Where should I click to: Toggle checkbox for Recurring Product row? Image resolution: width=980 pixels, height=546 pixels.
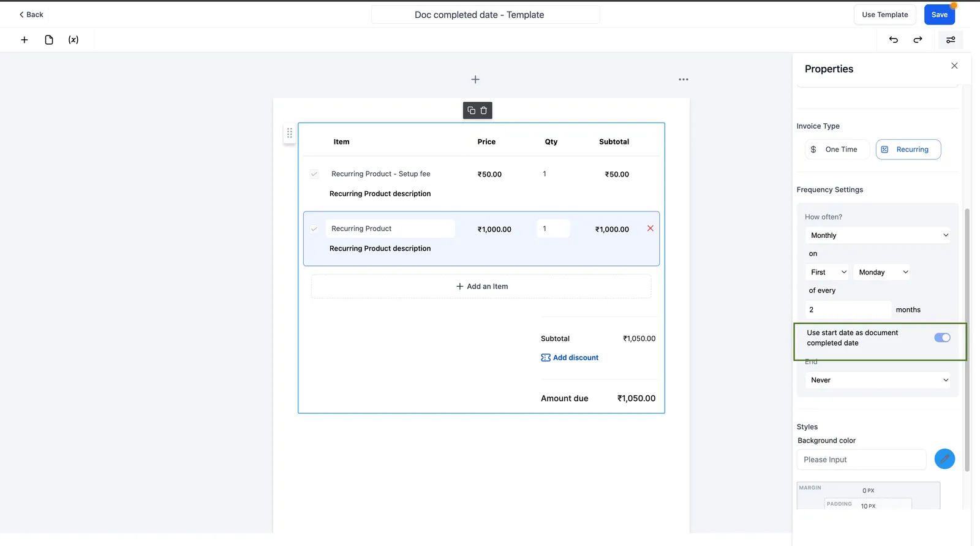point(314,229)
